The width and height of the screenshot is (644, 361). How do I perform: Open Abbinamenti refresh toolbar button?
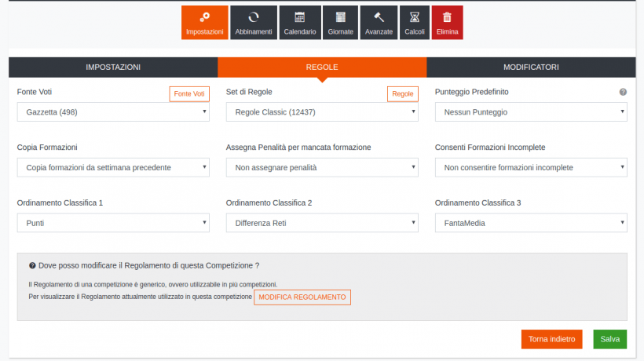254,23
